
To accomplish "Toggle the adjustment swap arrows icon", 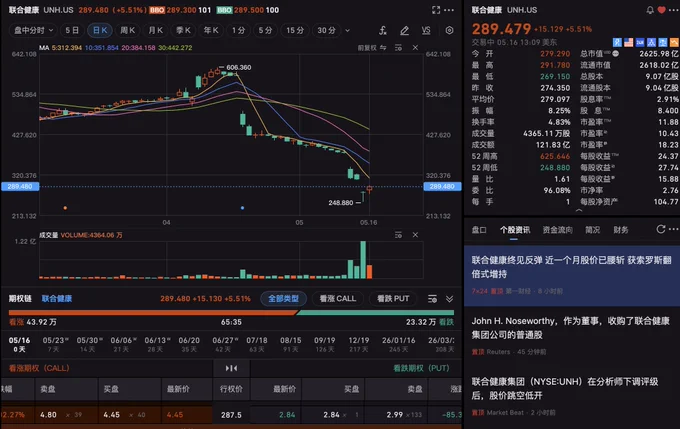I will [383, 48].
